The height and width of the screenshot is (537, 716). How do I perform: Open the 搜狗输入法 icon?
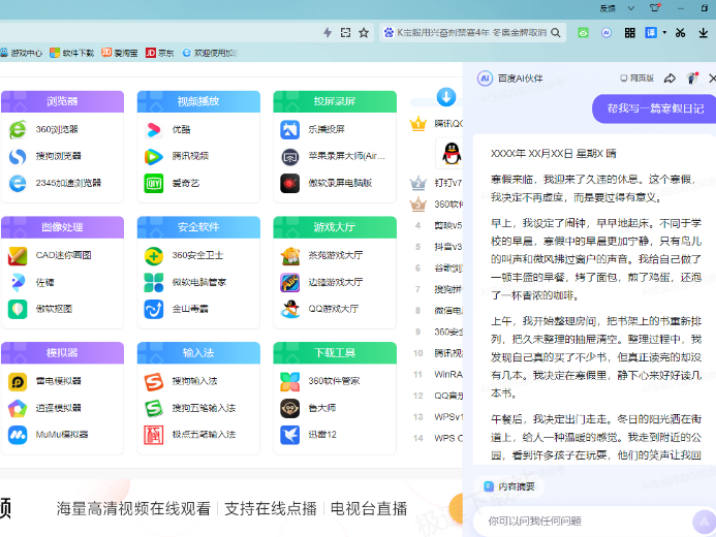pyautogui.click(x=153, y=381)
